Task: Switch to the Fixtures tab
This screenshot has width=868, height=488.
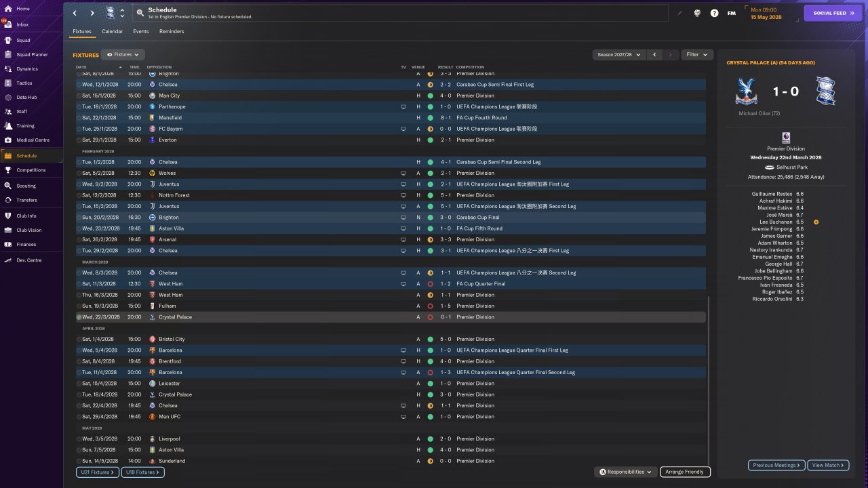Action: pos(82,31)
